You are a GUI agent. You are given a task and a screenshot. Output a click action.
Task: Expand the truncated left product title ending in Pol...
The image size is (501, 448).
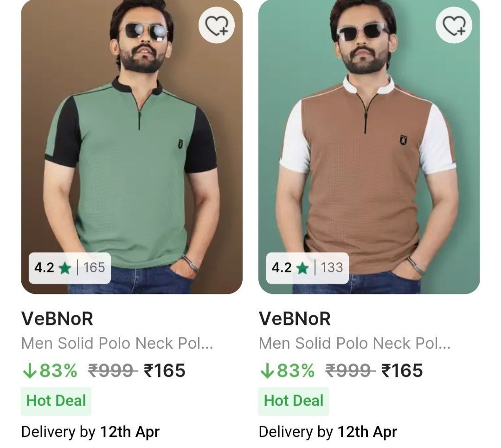(118, 344)
